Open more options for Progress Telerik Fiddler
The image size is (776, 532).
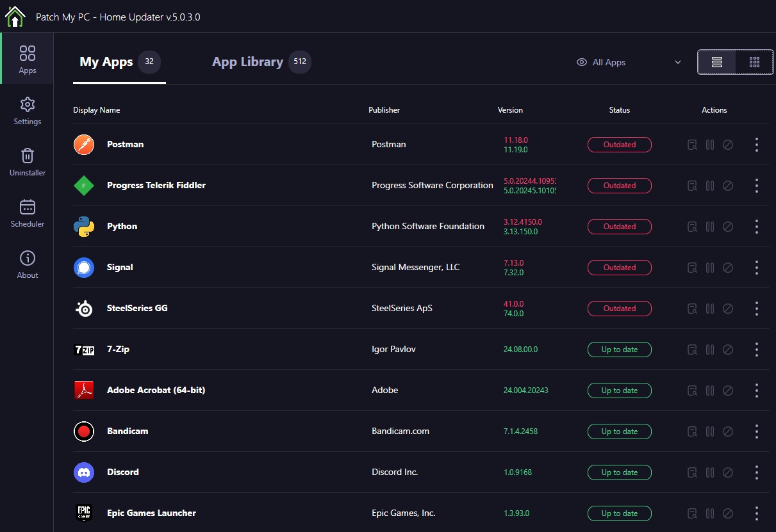pos(757,186)
